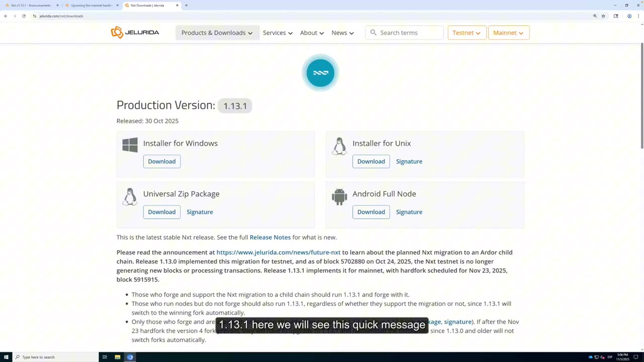Image resolution: width=644 pixels, height=362 pixels.
Task: Download the Universal Zip Package
Action: pyautogui.click(x=162, y=212)
